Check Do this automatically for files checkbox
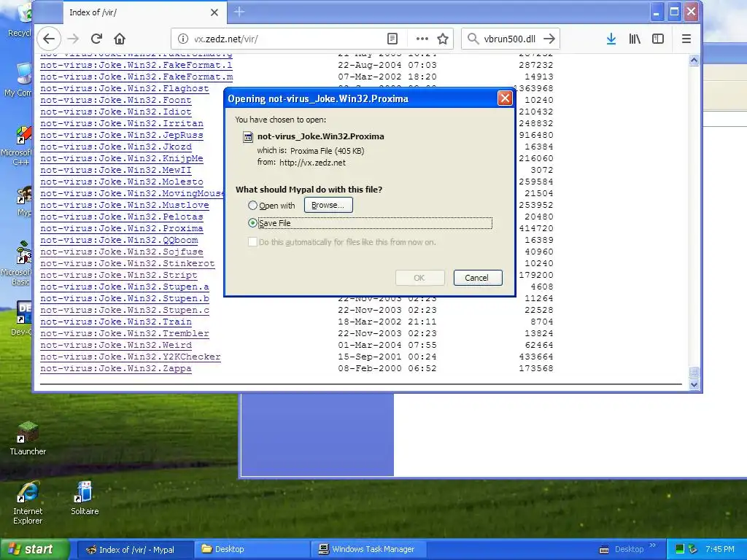Image resolution: width=747 pixels, height=560 pixels. (x=252, y=242)
